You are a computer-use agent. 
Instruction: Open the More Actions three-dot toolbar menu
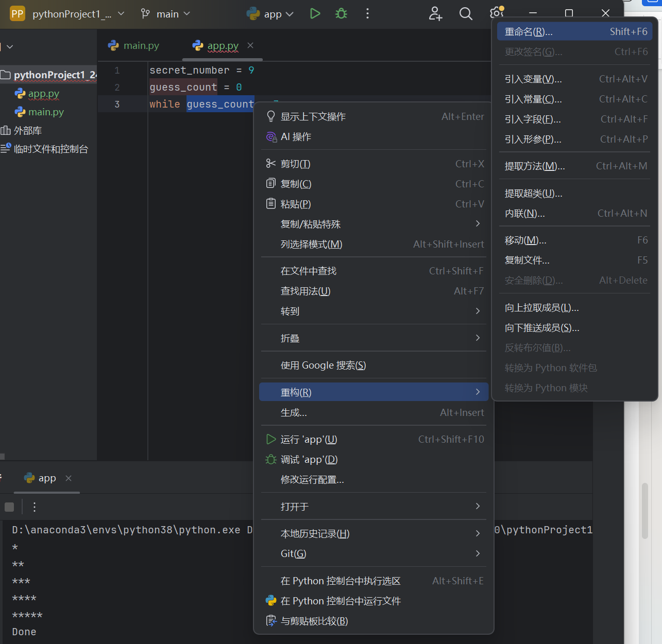point(367,14)
